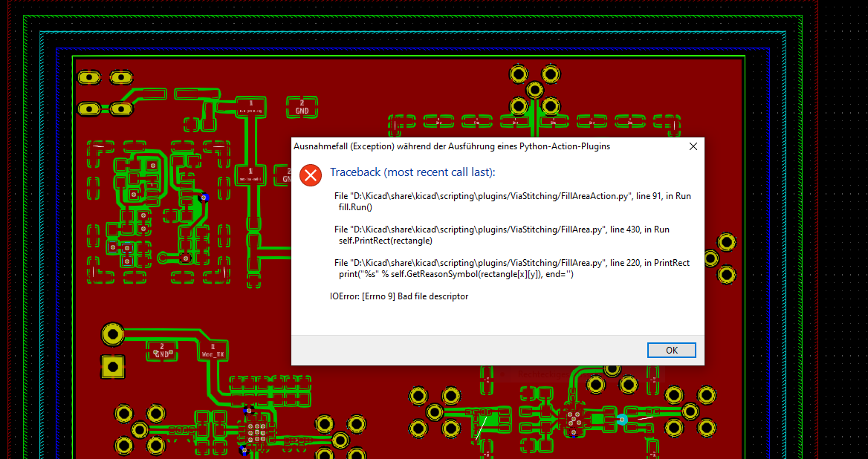Click the red error icon in dialog

tap(311, 175)
